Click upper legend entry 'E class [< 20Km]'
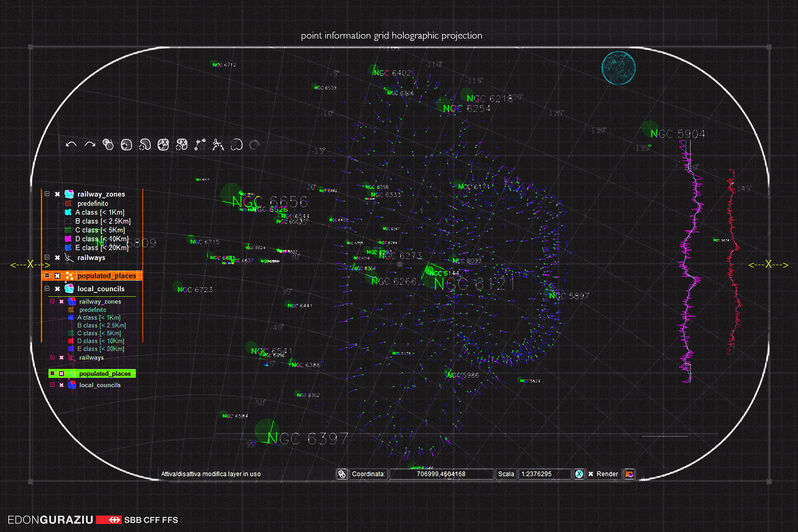798x532 pixels. (102, 248)
